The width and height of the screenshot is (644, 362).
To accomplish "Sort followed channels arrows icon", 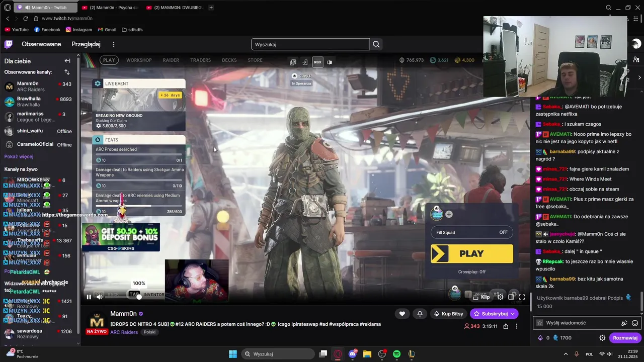I will (x=67, y=72).
